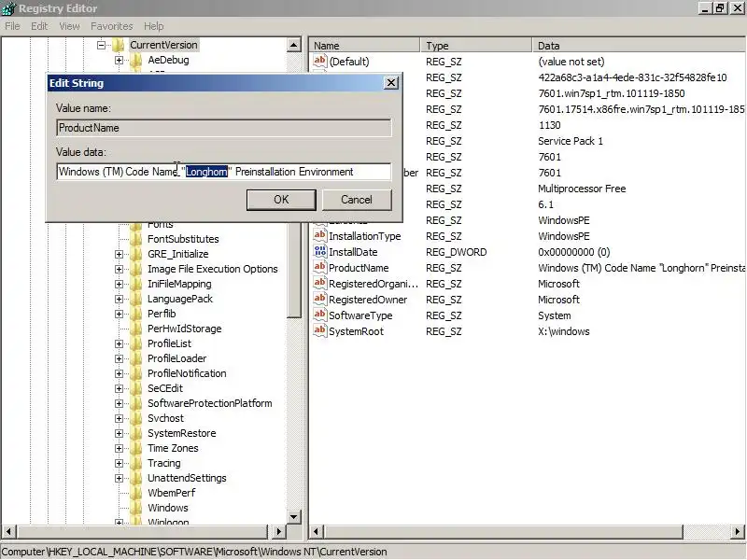Screen dimensions: 747x560
Task: Expand the AeDebug key
Action: point(119,60)
